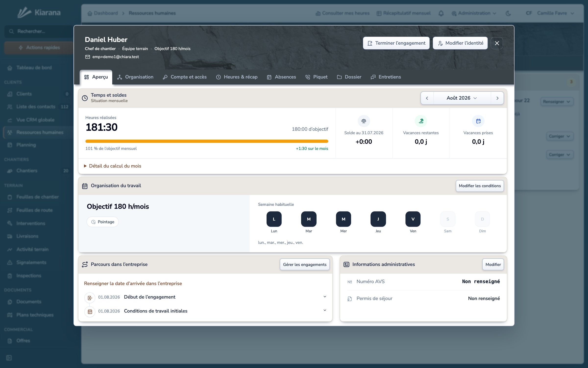Click Modifier les conditions button
The width and height of the screenshot is (588, 368).
click(x=480, y=186)
